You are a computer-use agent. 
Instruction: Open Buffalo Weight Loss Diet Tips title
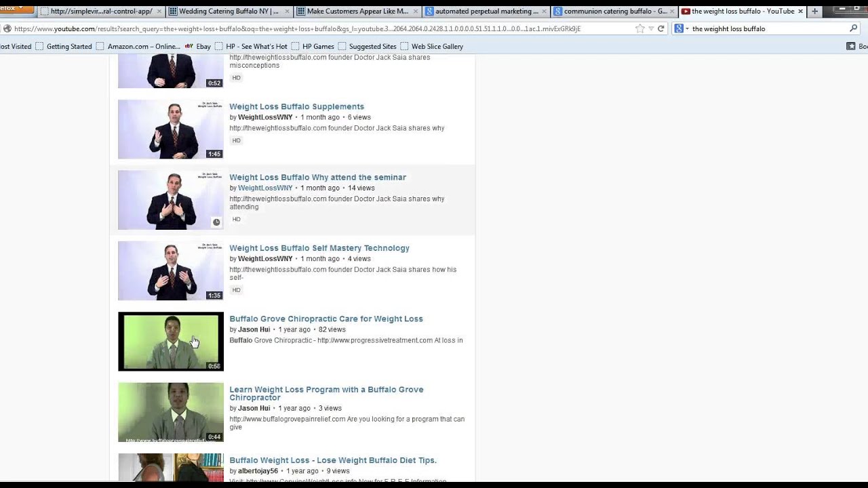[x=333, y=460]
